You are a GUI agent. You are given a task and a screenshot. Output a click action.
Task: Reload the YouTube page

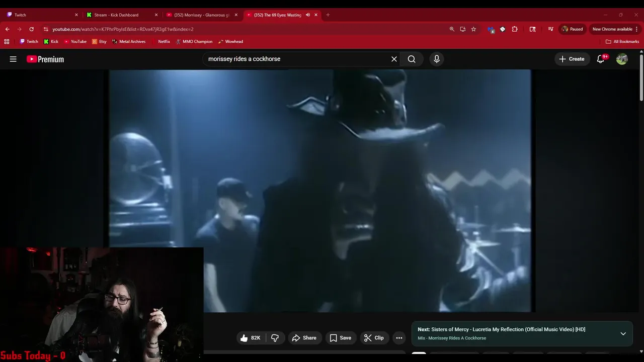31,29
